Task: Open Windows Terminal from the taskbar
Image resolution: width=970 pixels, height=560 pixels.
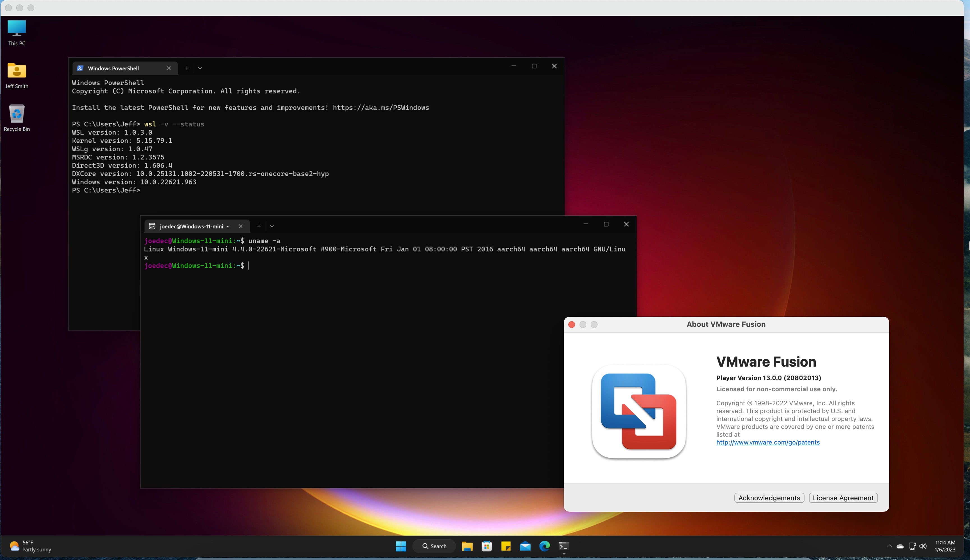Action: [564, 546]
